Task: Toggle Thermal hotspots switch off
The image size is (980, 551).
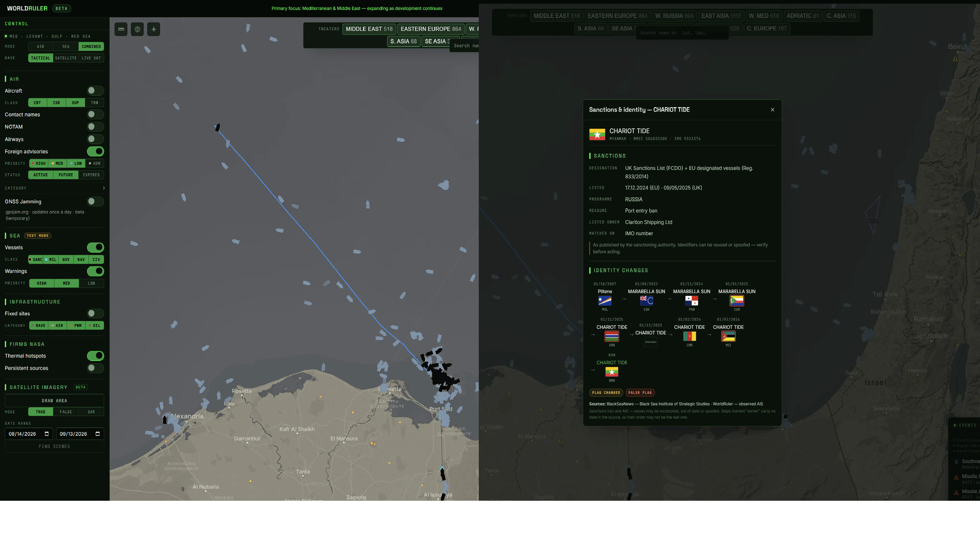Action: 95,356
